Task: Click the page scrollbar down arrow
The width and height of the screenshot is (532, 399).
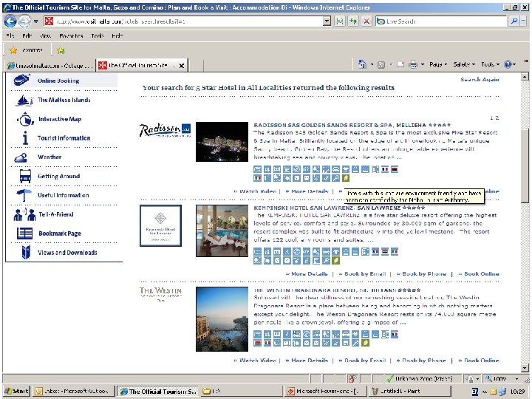Action: pos(525,368)
